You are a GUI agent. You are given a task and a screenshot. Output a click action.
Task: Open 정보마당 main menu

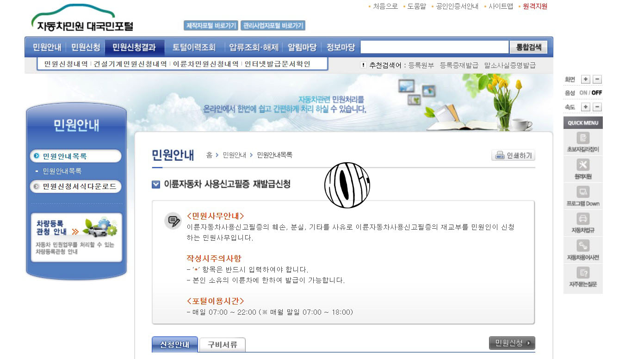tap(341, 47)
